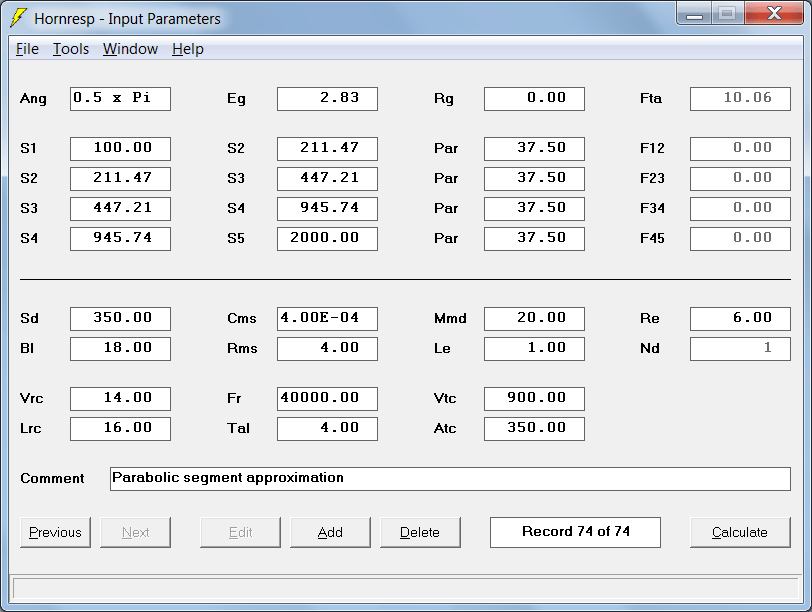The height and width of the screenshot is (612, 812).
Task: Open the Window menu
Action: 130,49
